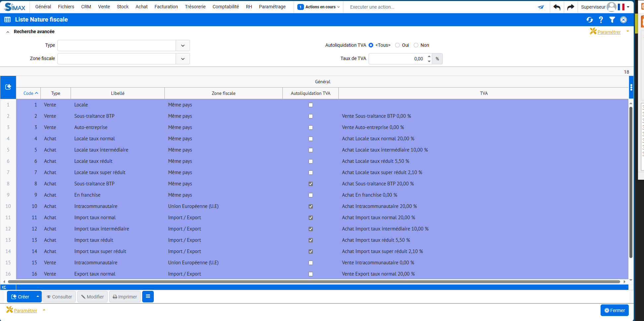
Task: Select the Oui Autoliquidation radio
Action: [x=397, y=45]
